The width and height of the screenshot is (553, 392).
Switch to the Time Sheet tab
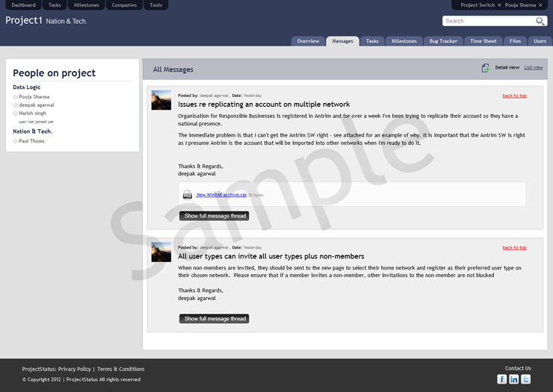click(x=483, y=41)
